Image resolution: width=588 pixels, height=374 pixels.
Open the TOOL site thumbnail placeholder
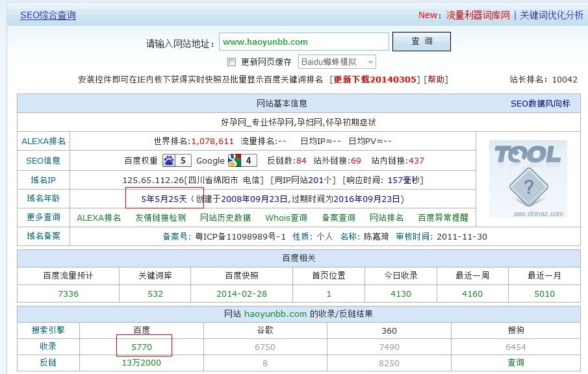click(528, 179)
